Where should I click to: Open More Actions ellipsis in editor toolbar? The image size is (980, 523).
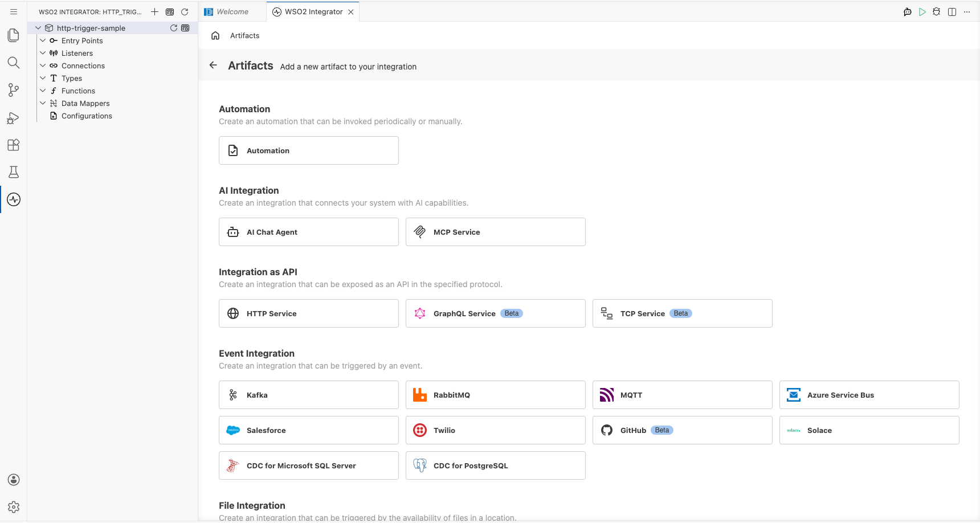(x=967, y=11)
